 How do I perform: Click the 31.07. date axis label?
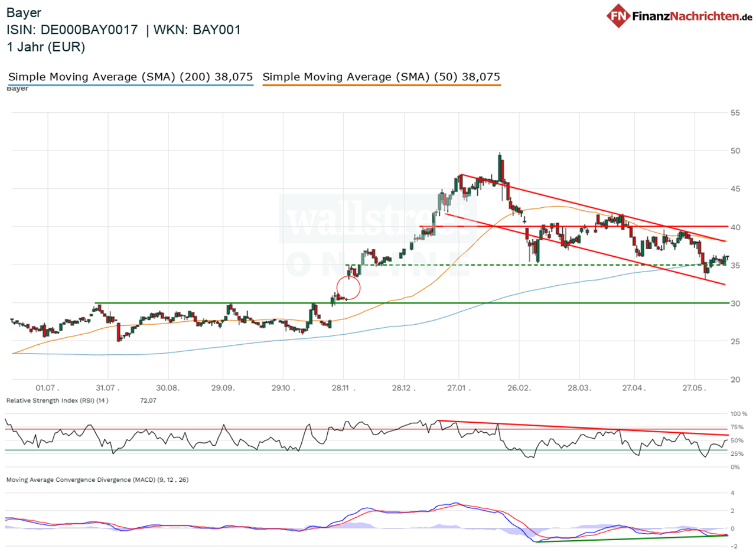click(x=108, y=390)
